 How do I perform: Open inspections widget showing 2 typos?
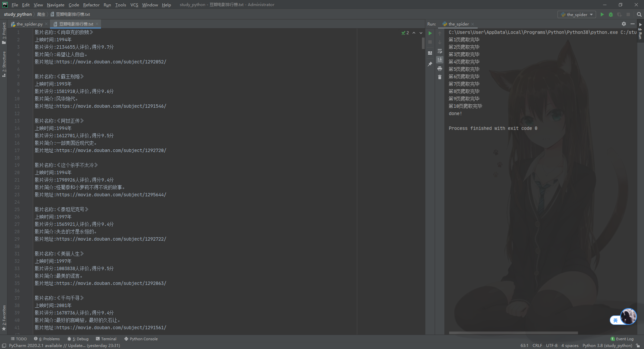405,33
